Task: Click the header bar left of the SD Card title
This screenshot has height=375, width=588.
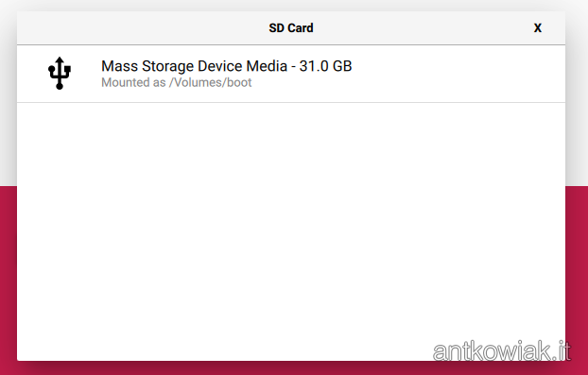Action: [x=143, y=28]
